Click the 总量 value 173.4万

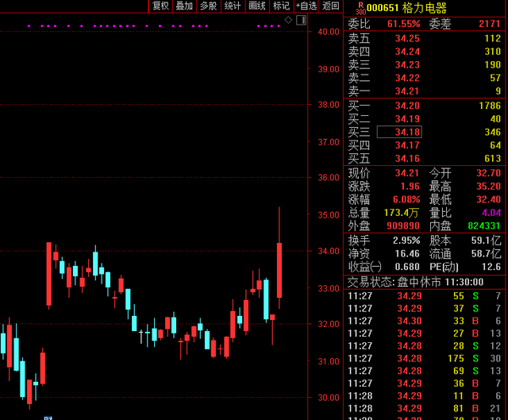[402, 213]
